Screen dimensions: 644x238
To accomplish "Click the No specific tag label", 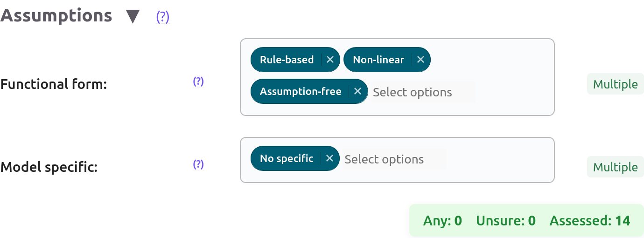I will [287, 158].
